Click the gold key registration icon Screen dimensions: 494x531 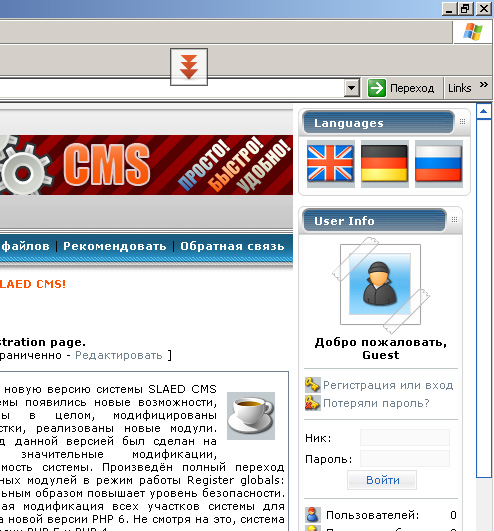pos(312,385)
